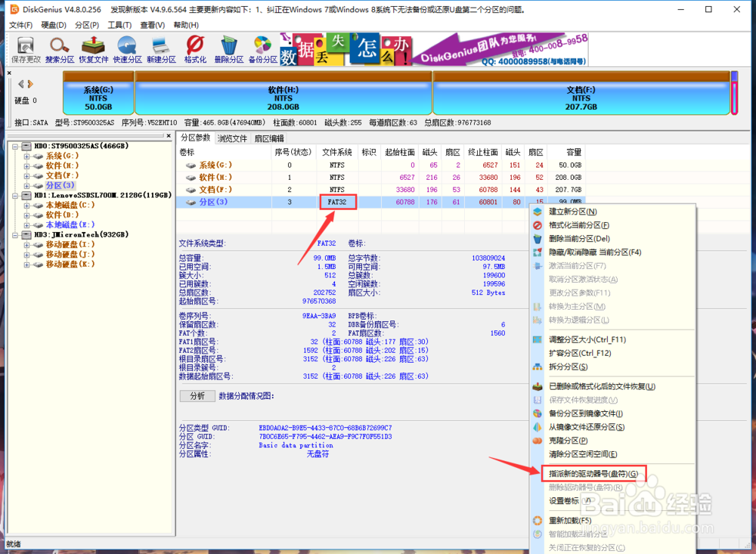Viewport: 756px width, 554px height.
Task: Open the 备份分区 (backup partition) tool
Action: tap(262, 47)
